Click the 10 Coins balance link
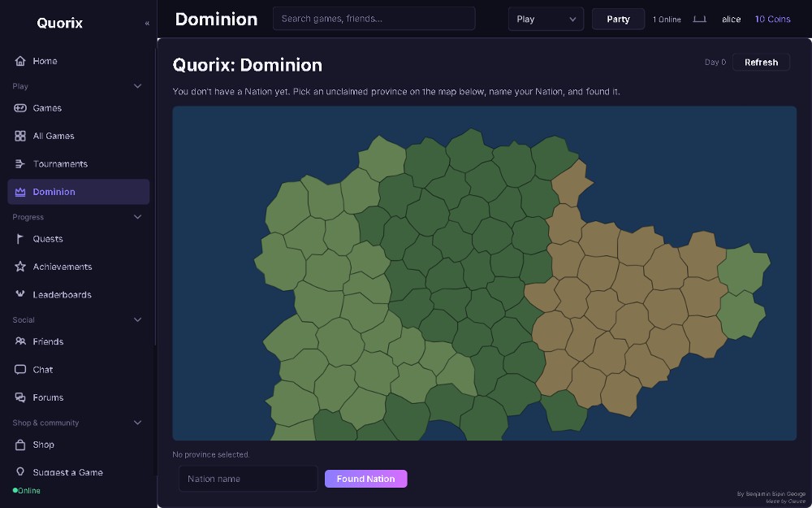Viewport: 812px width, 508px height. pos(772,20)
